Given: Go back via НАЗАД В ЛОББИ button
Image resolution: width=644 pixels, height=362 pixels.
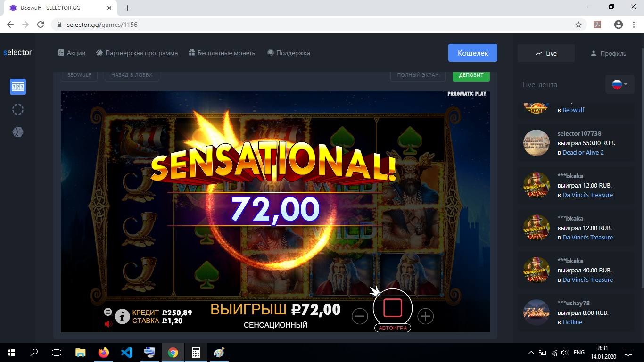Looking at the screenshot, I should (x=132, y=75).
